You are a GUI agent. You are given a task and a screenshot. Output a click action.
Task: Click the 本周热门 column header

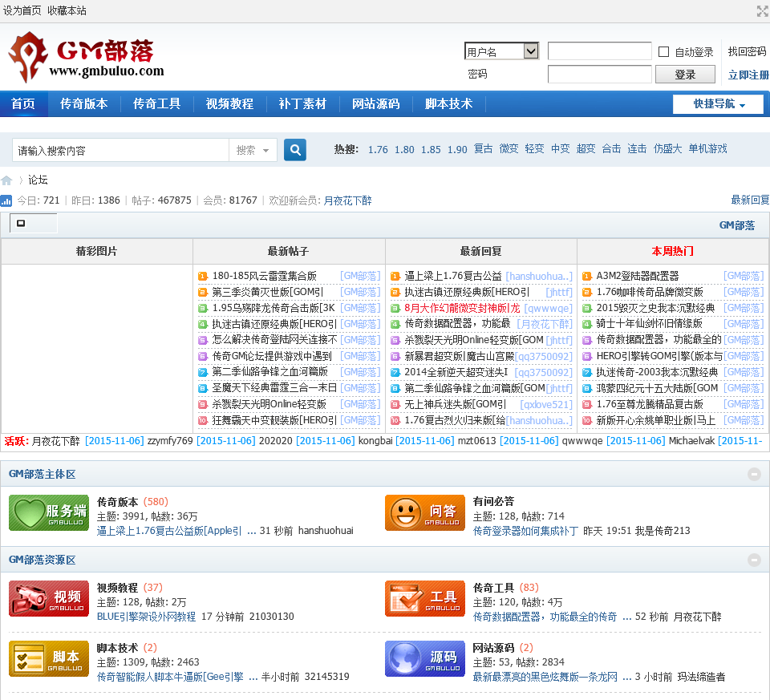[x=672, y=251]
